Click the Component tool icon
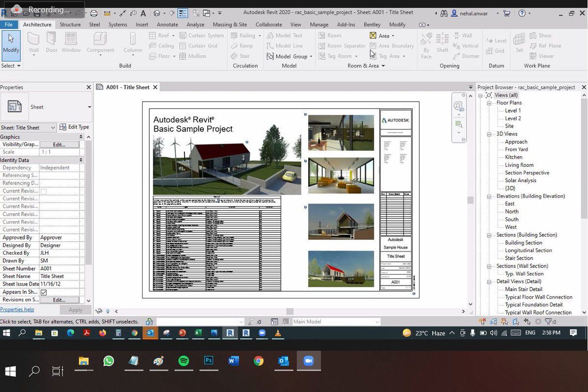 100,42
